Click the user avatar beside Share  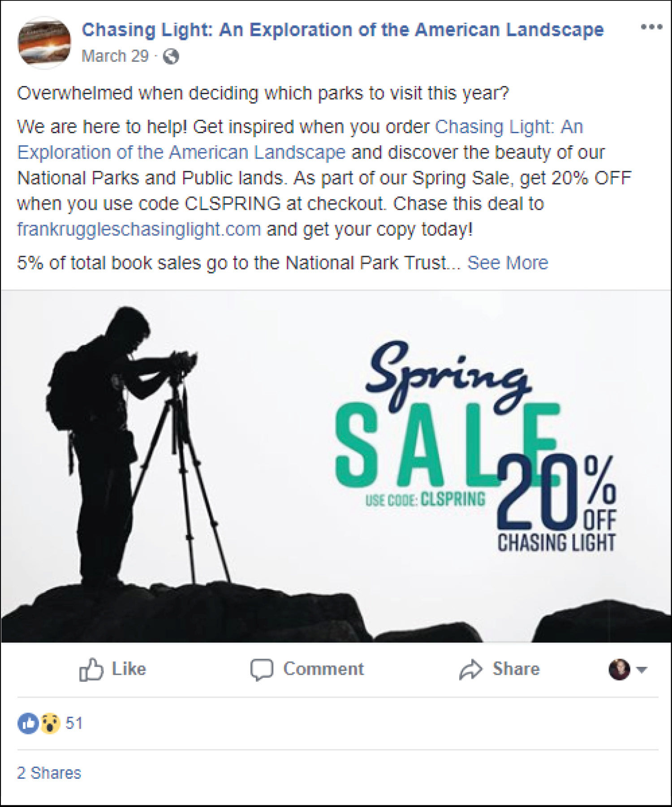tap(620, 669)
